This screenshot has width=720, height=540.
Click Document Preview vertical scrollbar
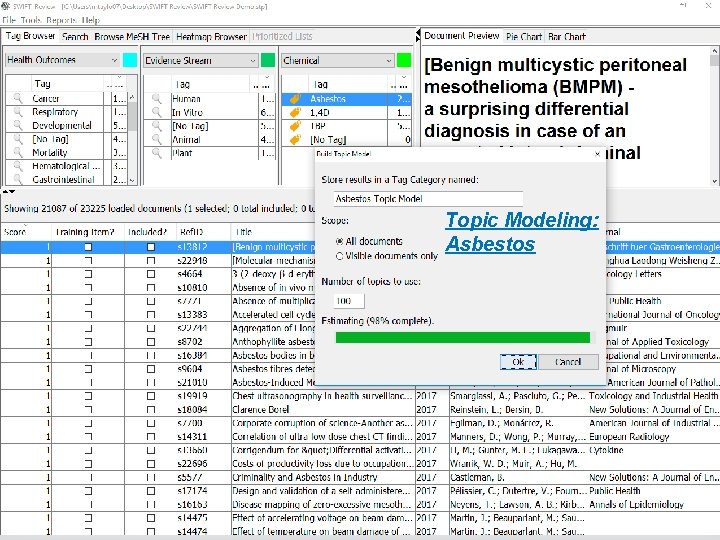(714, 115)
